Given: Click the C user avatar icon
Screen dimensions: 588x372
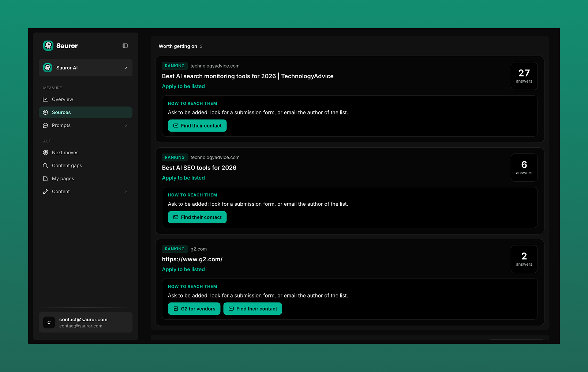Looking at the screenshot, I should pos(49,322).
